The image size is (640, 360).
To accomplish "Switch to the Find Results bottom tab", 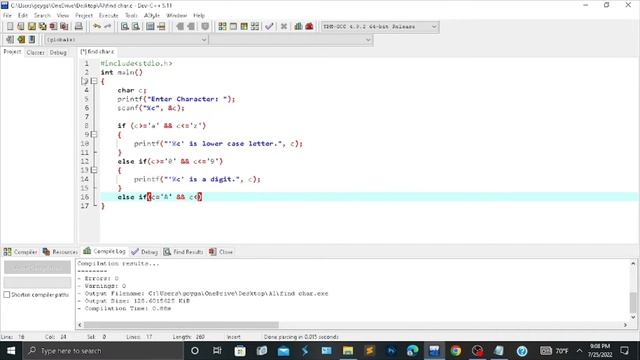I will point(183,252).
